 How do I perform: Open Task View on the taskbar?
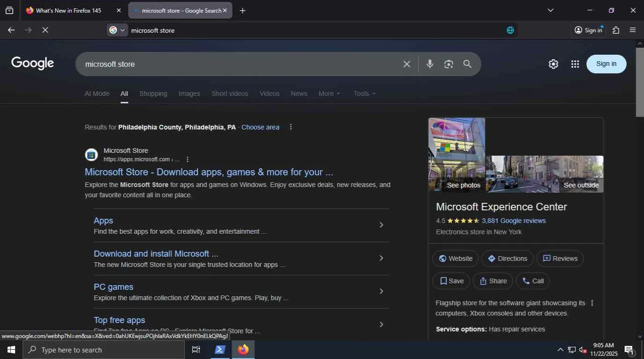196,350
